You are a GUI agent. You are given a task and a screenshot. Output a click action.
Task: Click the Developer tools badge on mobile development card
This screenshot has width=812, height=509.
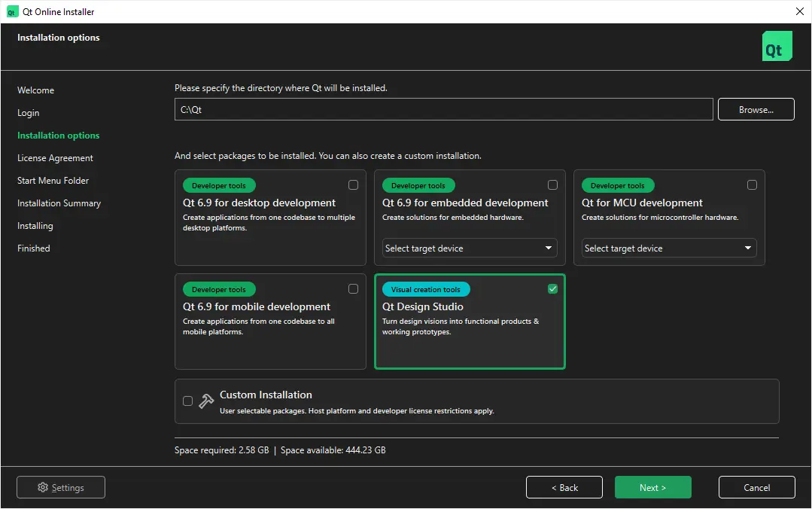218,289
